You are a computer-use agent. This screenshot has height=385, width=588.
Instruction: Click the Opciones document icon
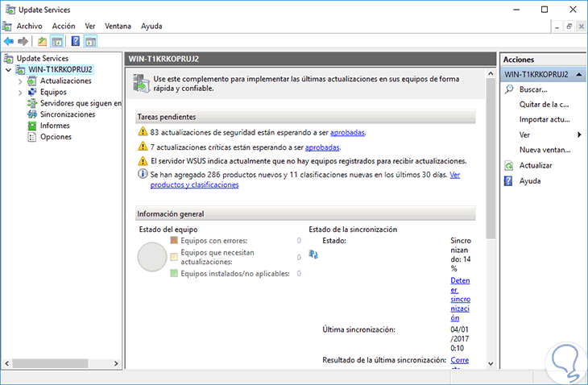click(x=32, y=137)
